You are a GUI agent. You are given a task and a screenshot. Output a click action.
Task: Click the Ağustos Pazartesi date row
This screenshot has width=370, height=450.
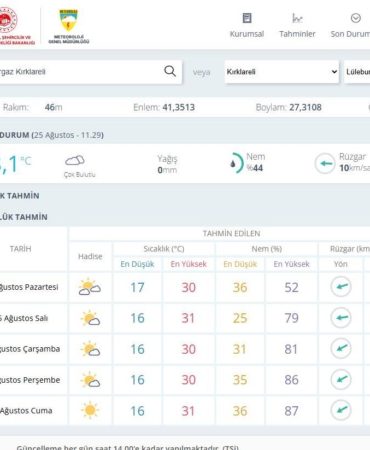pyautogui.click(x=29, y=287)
